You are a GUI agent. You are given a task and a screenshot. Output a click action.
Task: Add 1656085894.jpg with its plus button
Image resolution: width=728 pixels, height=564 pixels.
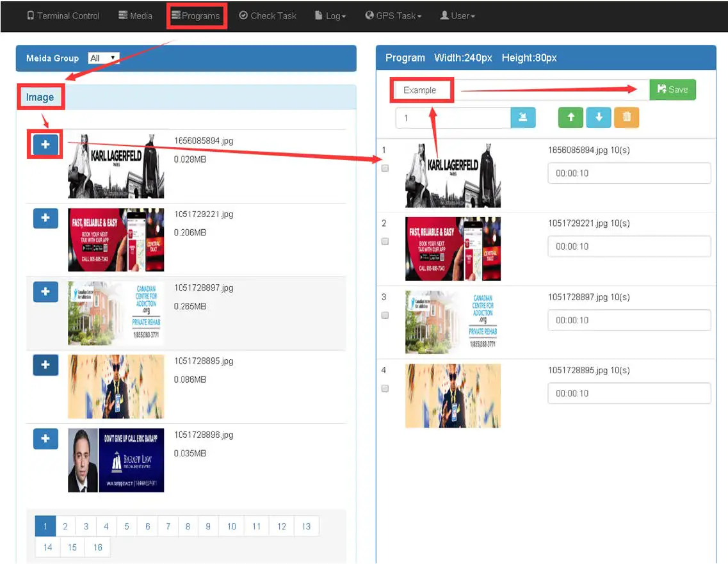(x=45, y=145)
